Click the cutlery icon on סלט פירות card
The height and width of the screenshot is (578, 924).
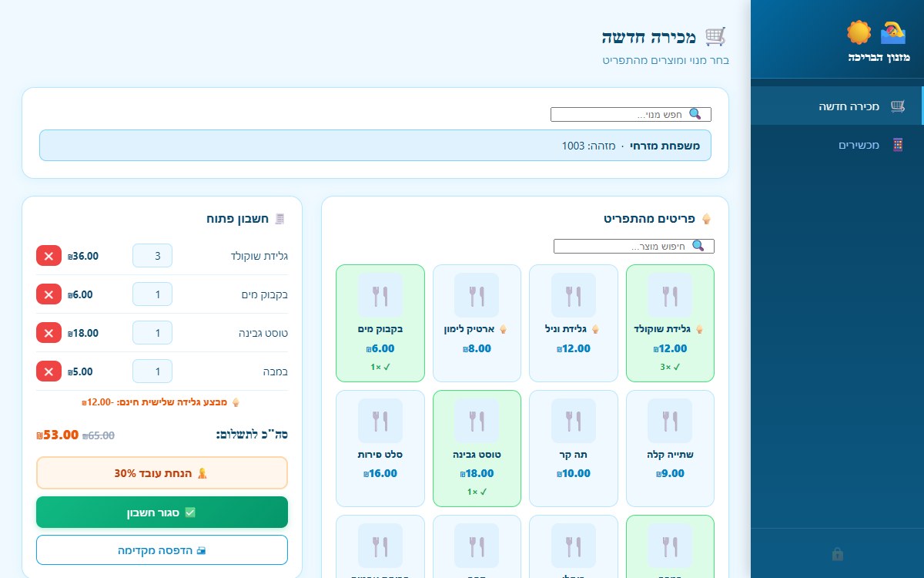click(380, 421)
